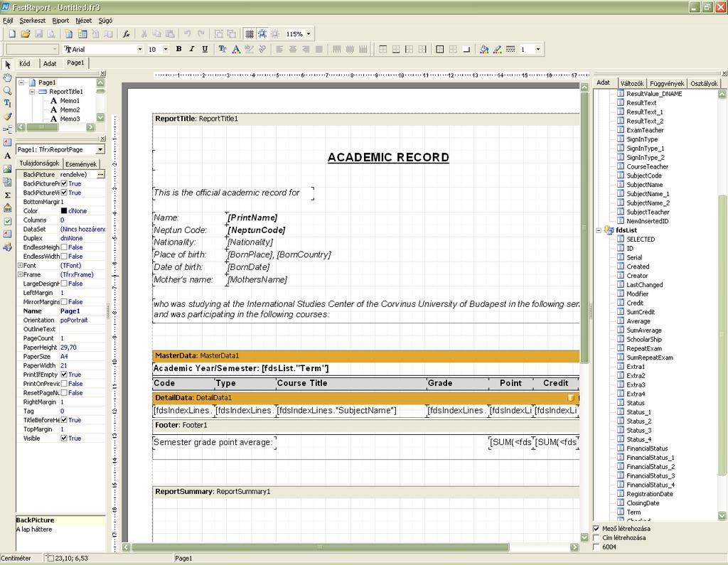The width and height of the screenshot is (728, 565).
Task: Collapse the fdsList dataset node
Action: (x=599, y=230)
